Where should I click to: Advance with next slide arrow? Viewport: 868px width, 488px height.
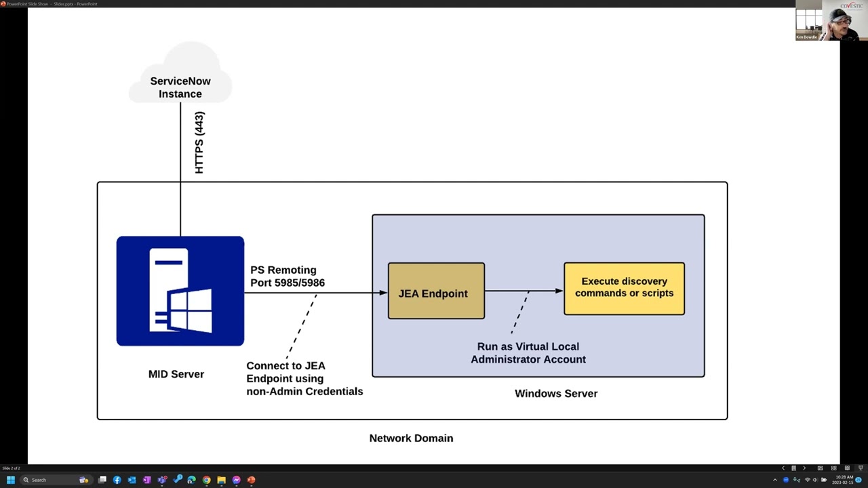tap(804, 468)
